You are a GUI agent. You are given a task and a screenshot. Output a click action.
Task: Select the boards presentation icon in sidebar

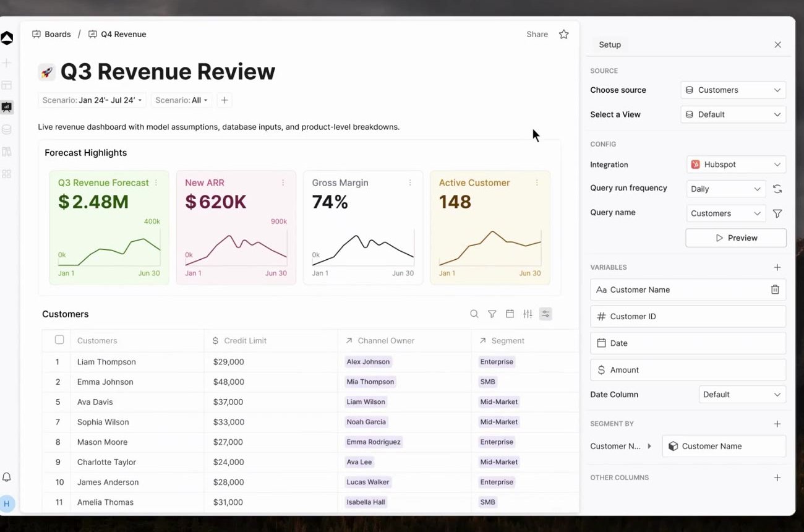[7, 107]
